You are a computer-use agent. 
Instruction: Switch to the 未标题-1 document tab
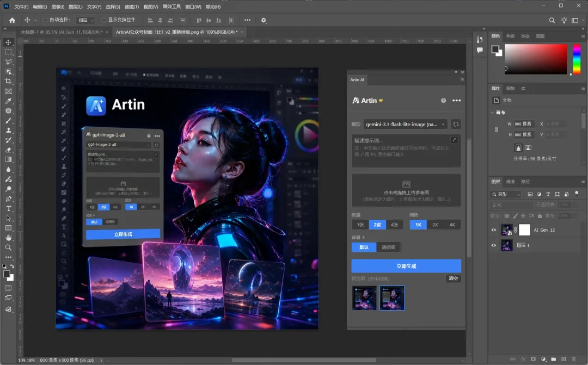[62, 32]
